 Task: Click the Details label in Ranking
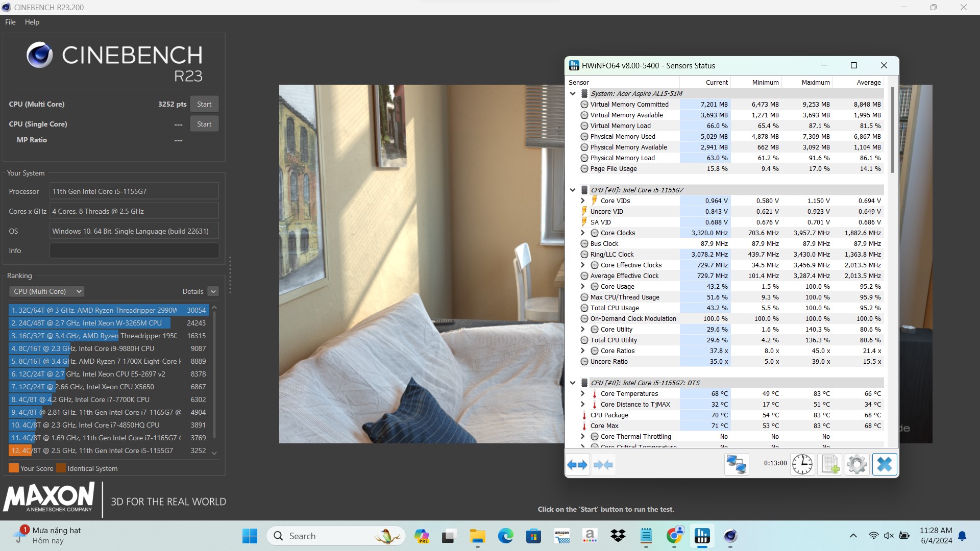click(193, 291)
